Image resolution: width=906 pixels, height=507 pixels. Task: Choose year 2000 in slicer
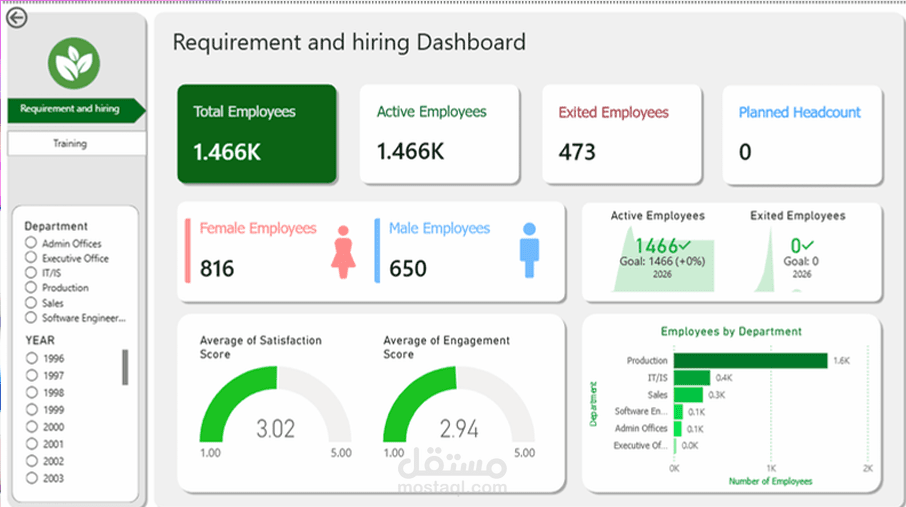tap(31, 427)
